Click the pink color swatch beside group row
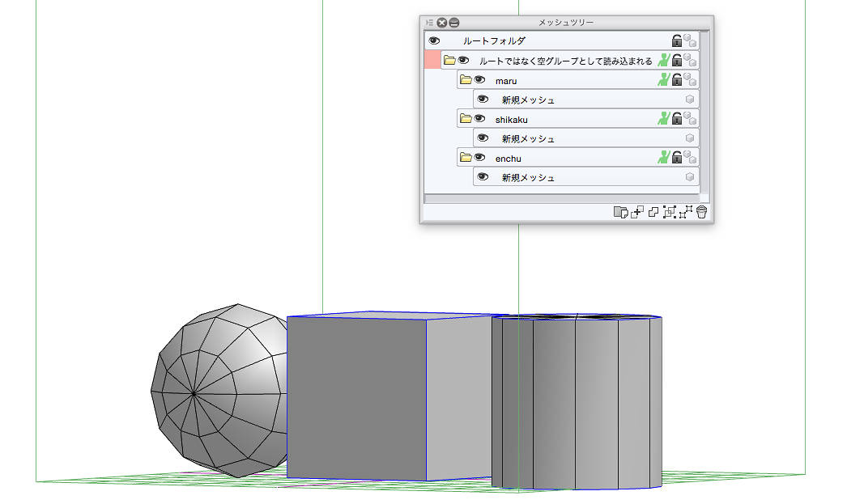Image resolution: width=847 pixels, height=504 pixels. [x=432, y=60]
